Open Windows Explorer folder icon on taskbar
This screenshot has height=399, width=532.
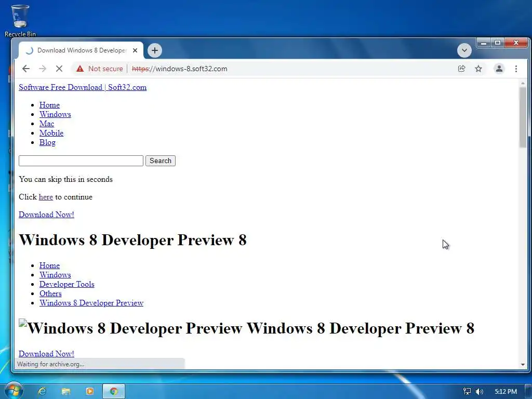click(66, 391)
